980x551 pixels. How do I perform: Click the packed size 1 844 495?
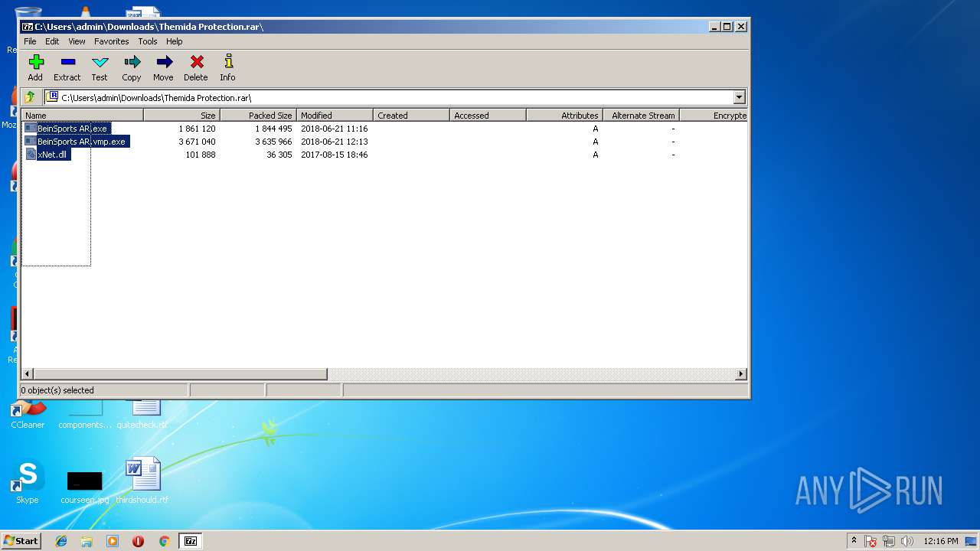click(x=273, y=129)
